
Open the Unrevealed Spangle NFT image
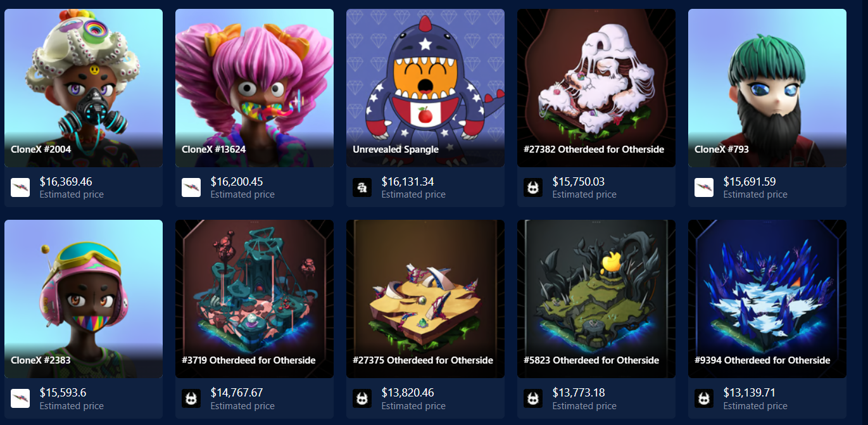425,88
